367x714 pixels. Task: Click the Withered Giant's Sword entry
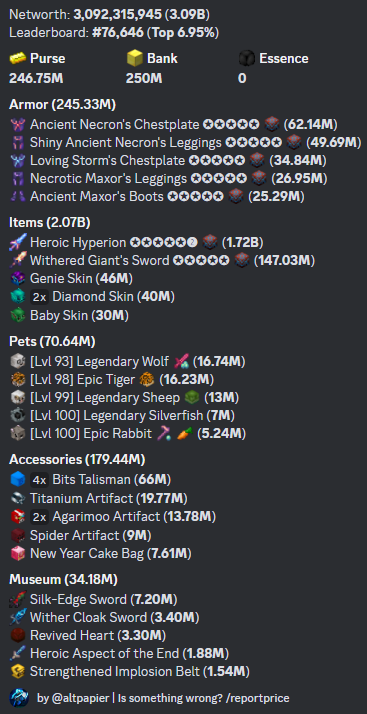click(x=162, y=260)
